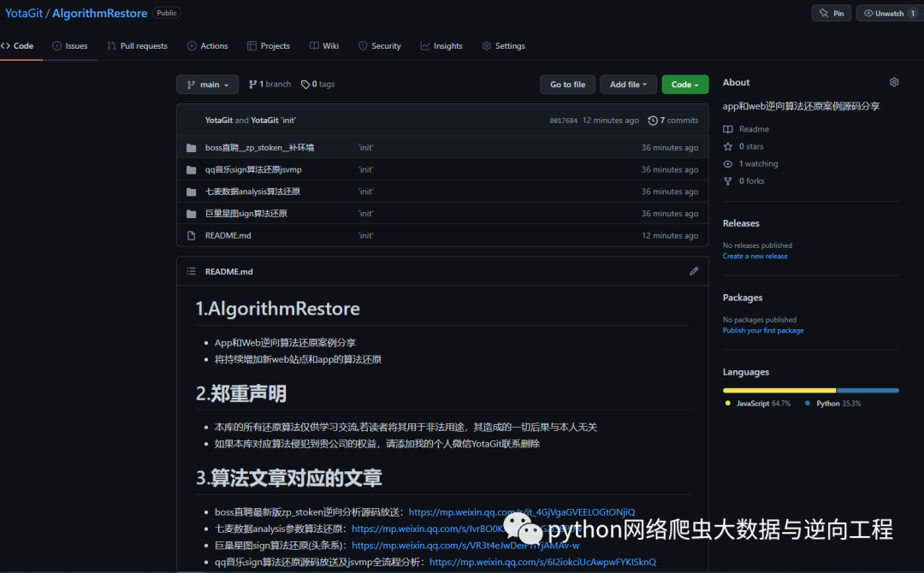Open the qq音乐sign weixin article link

[x=542, y=562]
